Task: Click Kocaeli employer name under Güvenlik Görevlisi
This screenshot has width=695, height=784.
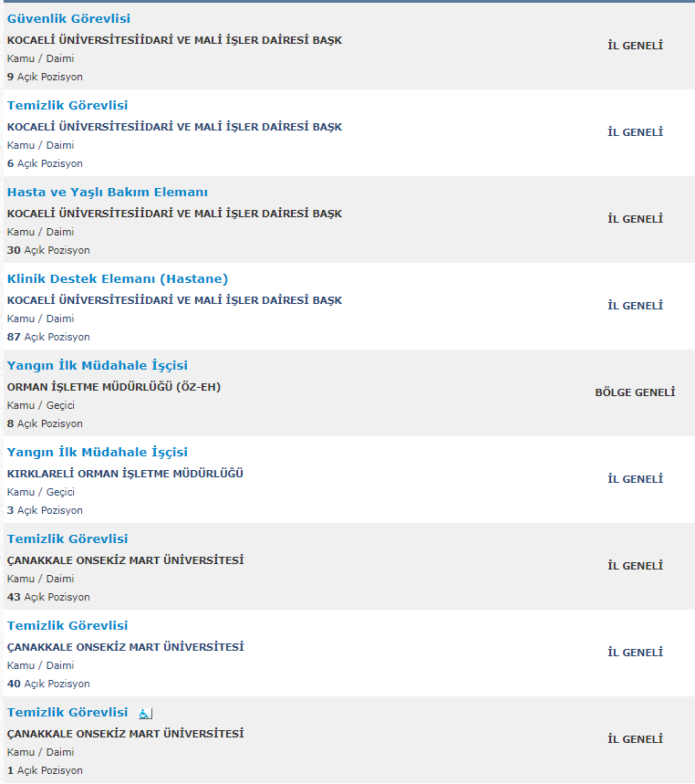Action: tap(174, 40)
